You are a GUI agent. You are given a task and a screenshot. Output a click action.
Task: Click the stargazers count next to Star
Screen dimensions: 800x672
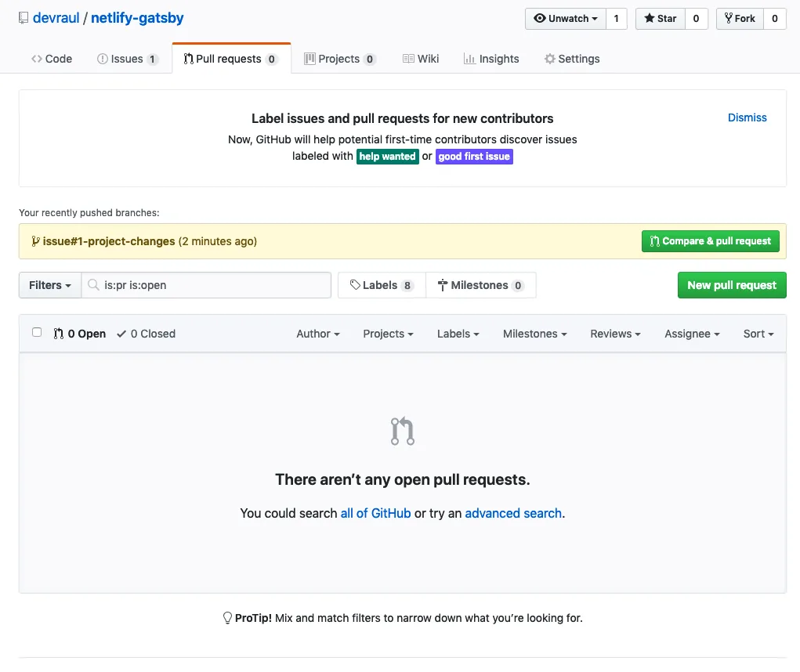coord(696,19)
